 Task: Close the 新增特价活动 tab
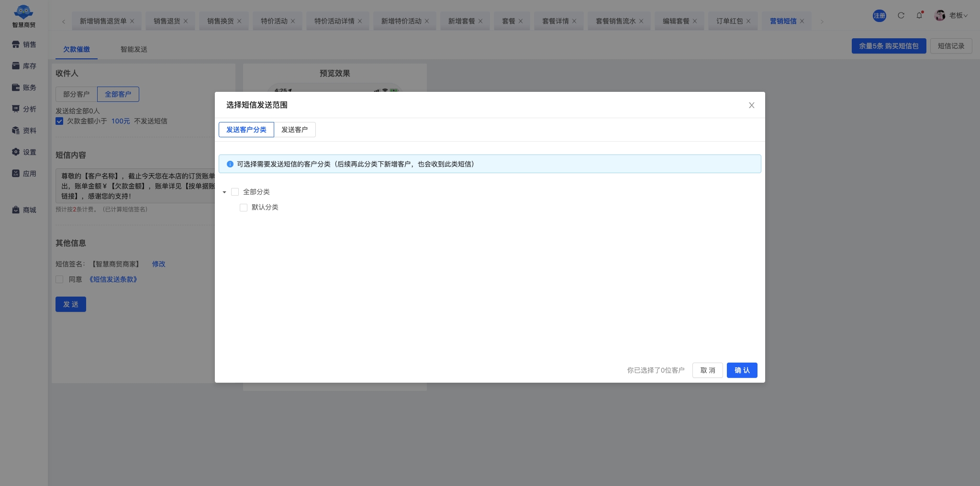click(x=427, y=21)
